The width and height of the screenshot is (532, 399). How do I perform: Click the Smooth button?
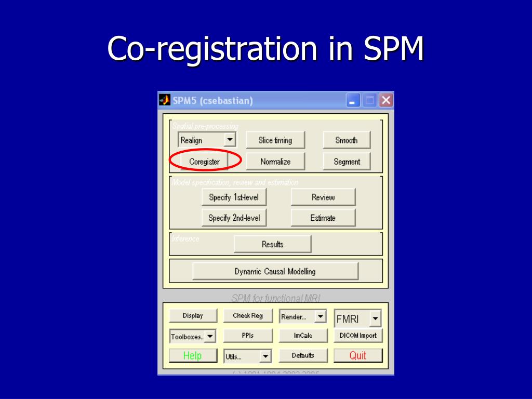[347, 140]
